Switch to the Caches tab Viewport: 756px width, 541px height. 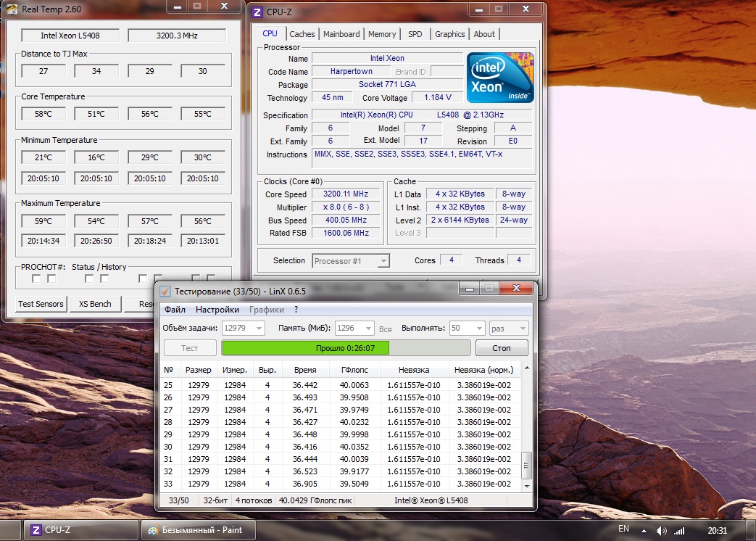pos(302,34)
